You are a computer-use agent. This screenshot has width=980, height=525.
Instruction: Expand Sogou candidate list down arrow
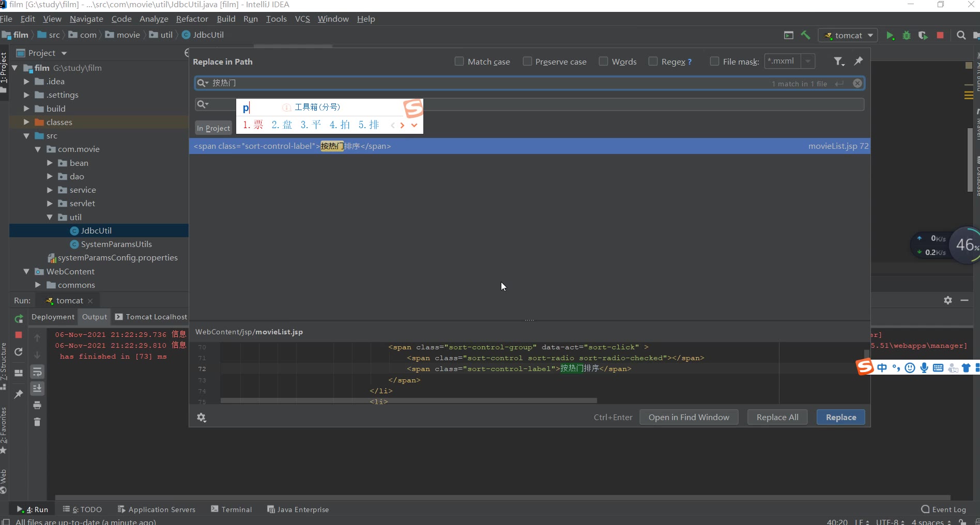pyautogui.click(x=414, y=125)
